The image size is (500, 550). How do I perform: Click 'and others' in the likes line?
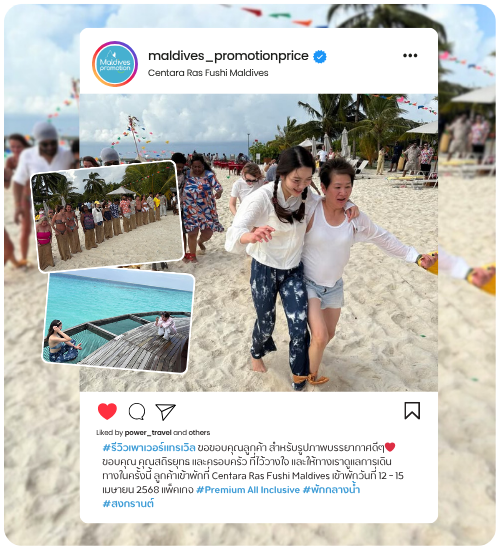192,432
